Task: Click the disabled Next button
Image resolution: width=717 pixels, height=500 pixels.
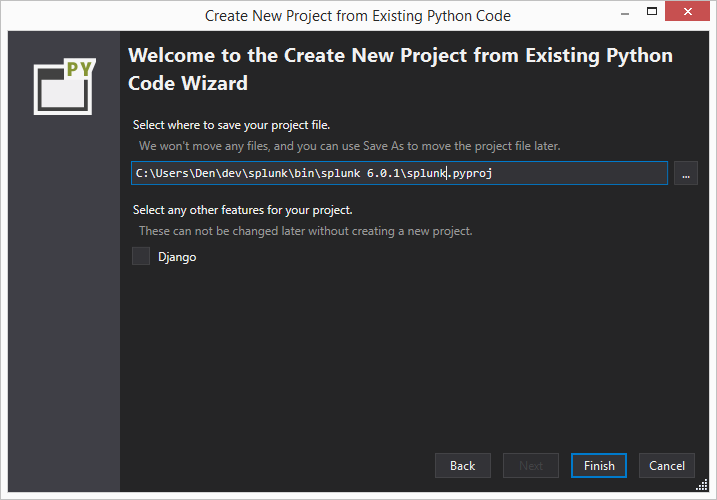Action: pos(531,466)
